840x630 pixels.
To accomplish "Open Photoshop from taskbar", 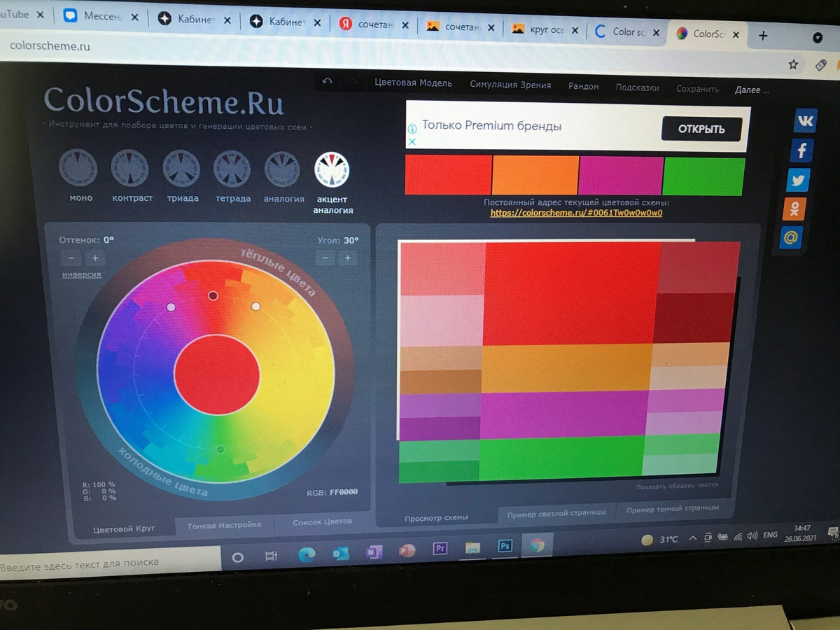I will tap(505, 547).
